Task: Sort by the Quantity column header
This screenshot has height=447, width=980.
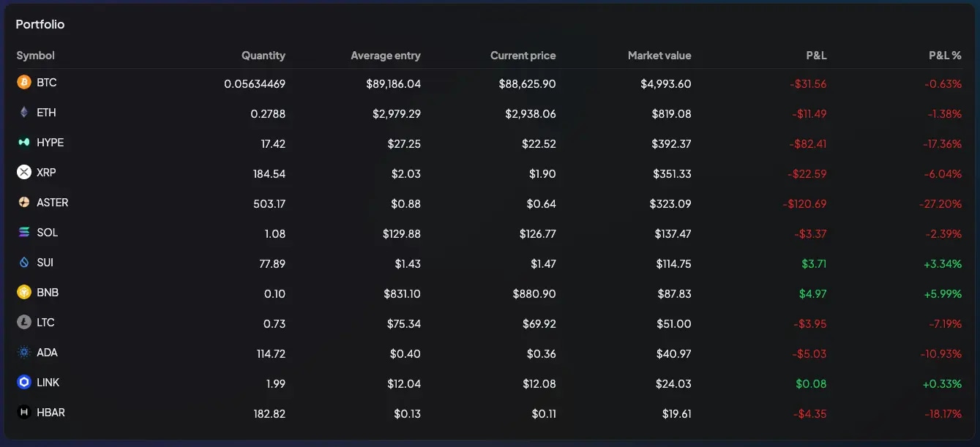Action: tap(263, 55)
